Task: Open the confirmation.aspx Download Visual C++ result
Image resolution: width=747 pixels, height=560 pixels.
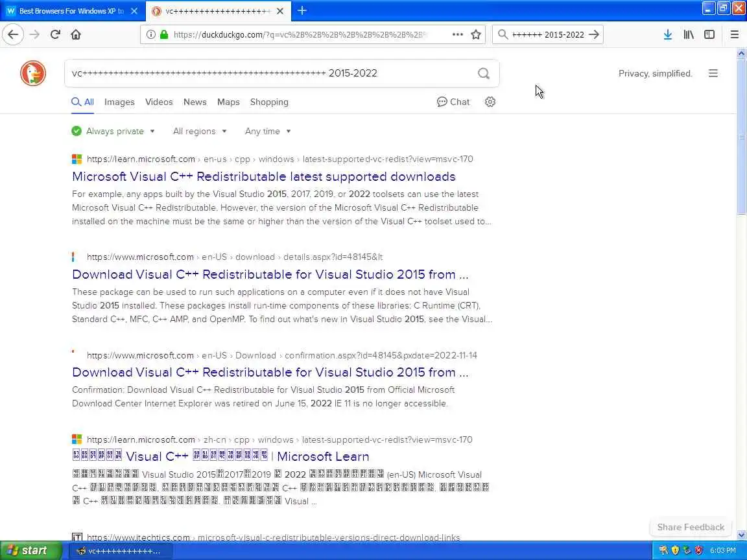Action: 270,373
